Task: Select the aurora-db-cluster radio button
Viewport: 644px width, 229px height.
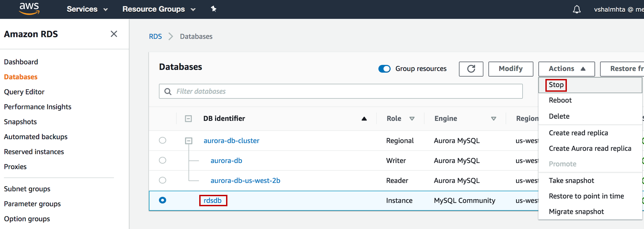Action: click(162, 140)
